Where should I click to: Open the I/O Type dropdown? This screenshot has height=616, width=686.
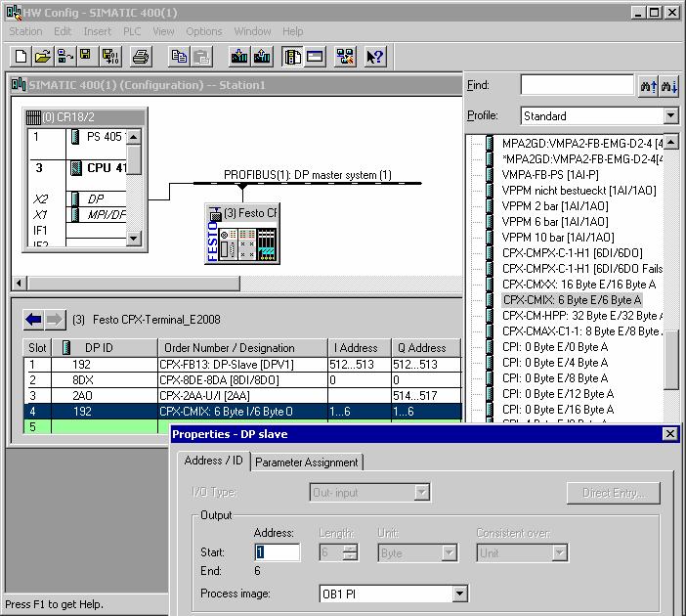click(422, 493)
